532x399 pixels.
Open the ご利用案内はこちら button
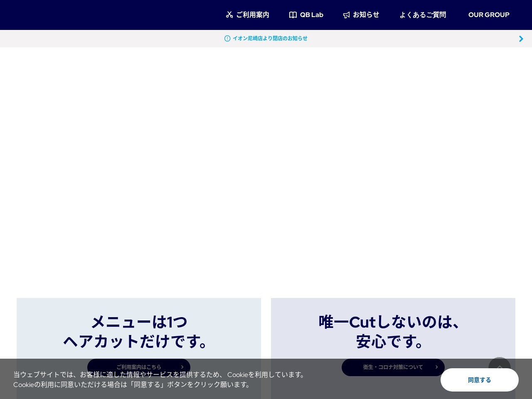[139, 367]
